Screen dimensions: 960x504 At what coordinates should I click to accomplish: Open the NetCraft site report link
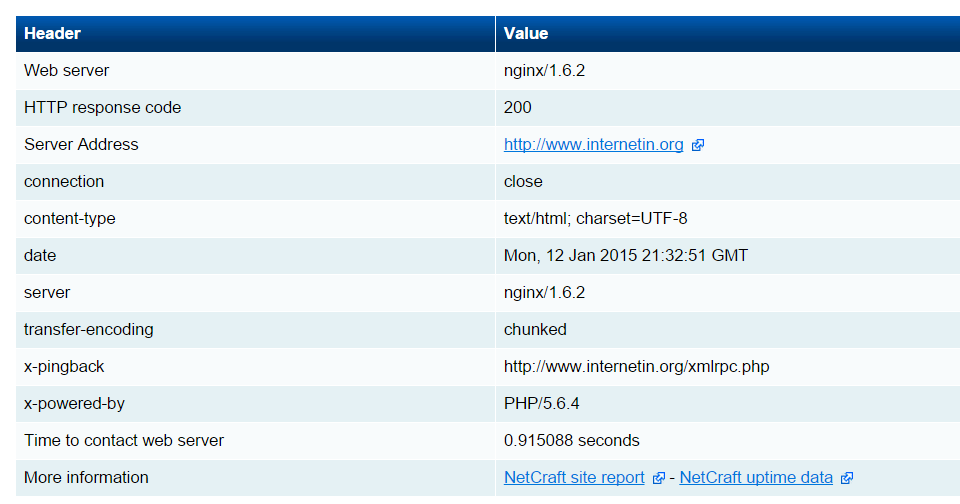click(574, 478)
